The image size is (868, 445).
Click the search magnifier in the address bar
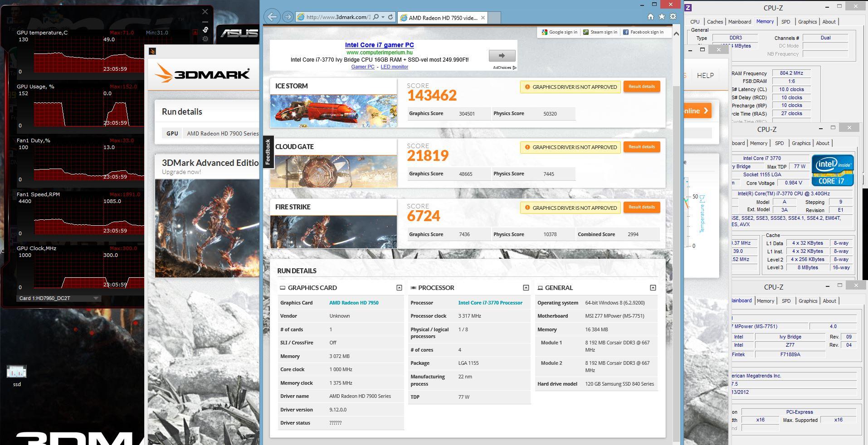(375, 17)
